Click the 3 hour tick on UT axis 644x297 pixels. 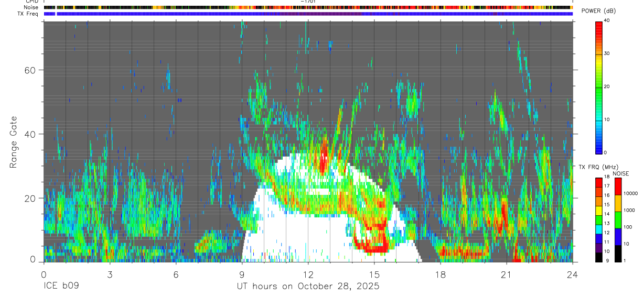(x=110, y=274)
